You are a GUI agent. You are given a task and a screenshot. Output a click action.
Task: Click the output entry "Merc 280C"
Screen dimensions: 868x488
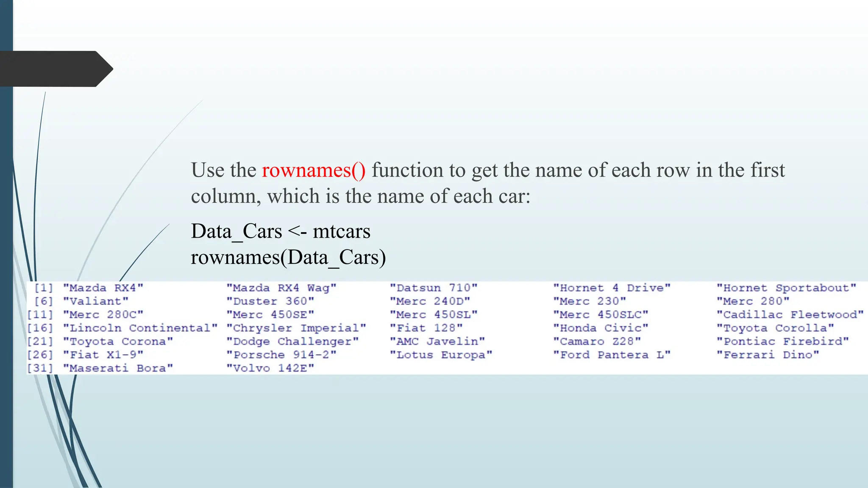(103, 315)
